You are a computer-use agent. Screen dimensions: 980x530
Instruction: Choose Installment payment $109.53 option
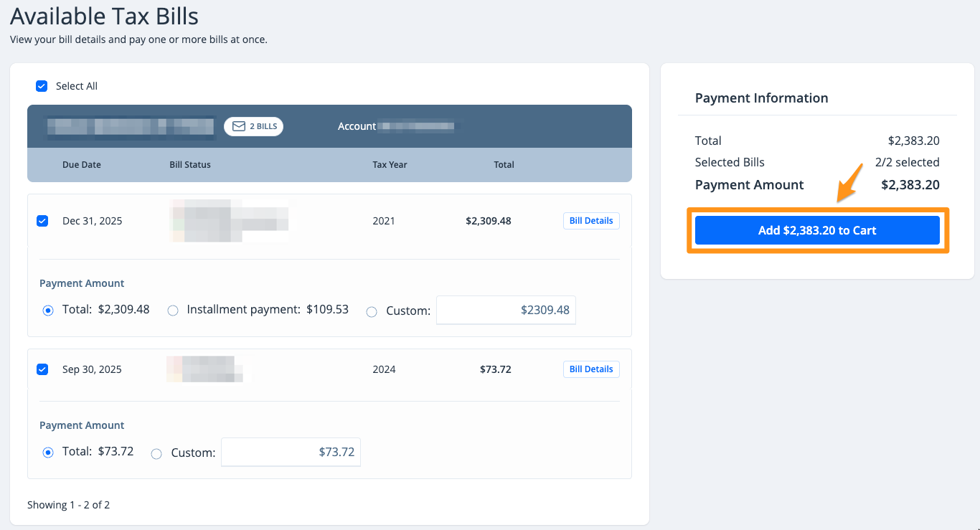pyautogui.click(x=173, y=311)
